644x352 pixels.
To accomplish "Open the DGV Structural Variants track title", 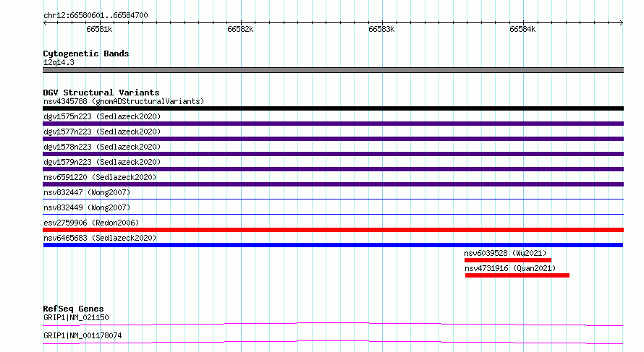I will point(101,93).
